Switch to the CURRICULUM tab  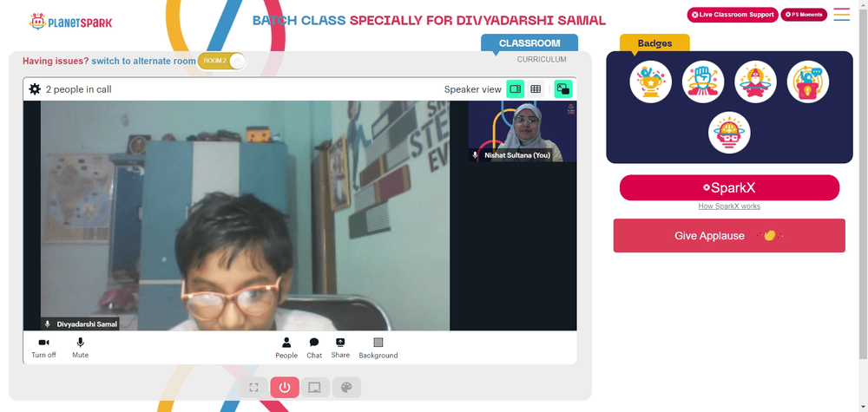pos(542,59)
